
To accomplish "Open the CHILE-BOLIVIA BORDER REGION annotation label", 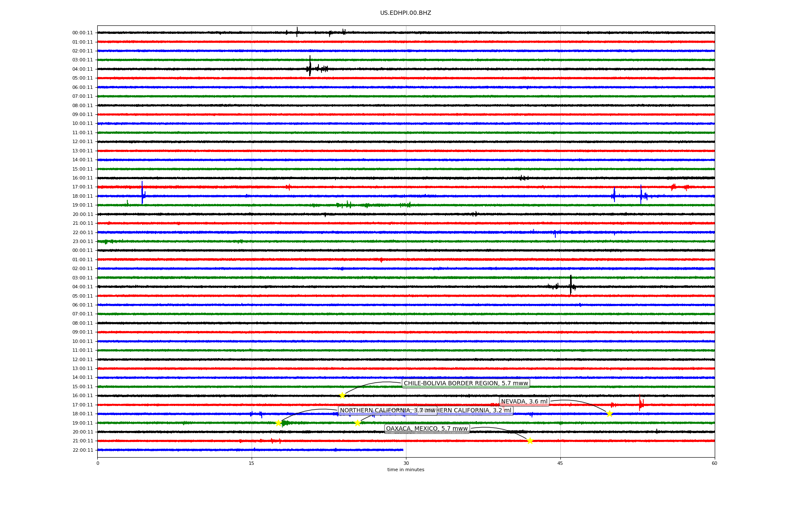I will (x=466, y=384).
